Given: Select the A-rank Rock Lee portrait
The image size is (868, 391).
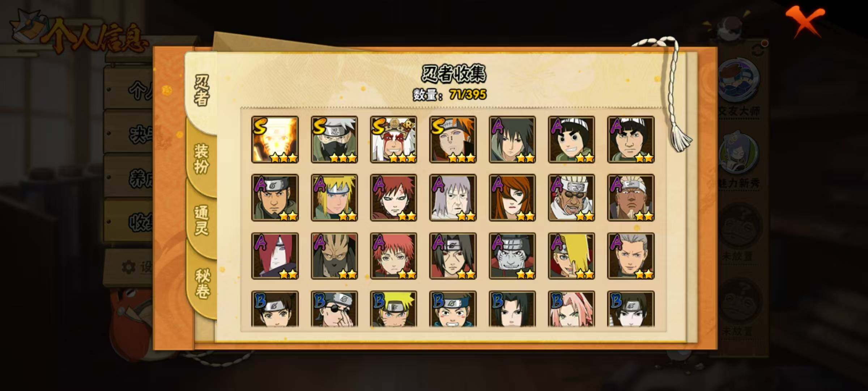Looking at the screenshot, I should pos(571,139).
